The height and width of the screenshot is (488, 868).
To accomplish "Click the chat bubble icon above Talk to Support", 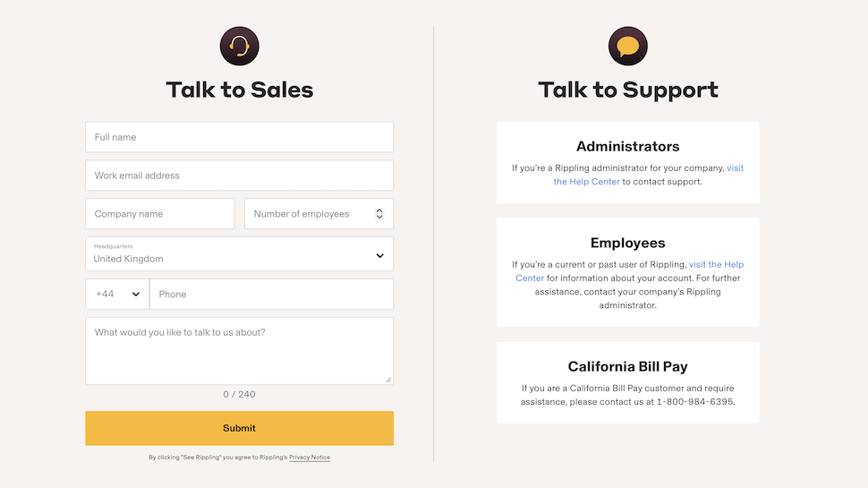I will pyautogui.click(x=628, y=46).
